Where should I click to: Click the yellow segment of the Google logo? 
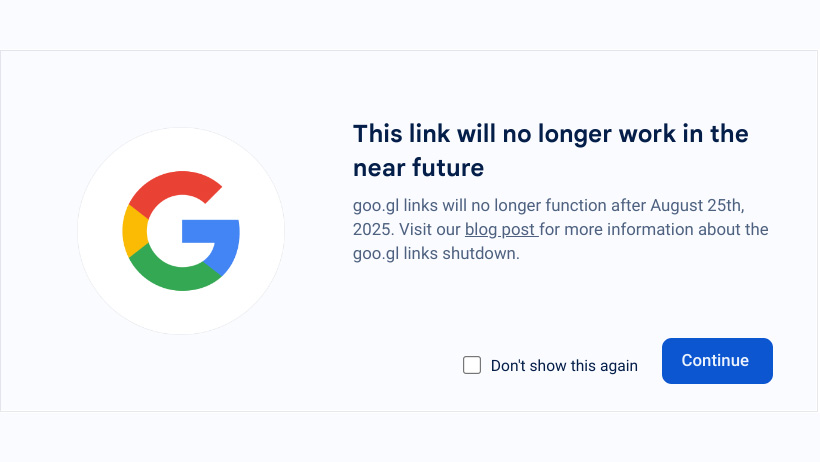[134, 231]
